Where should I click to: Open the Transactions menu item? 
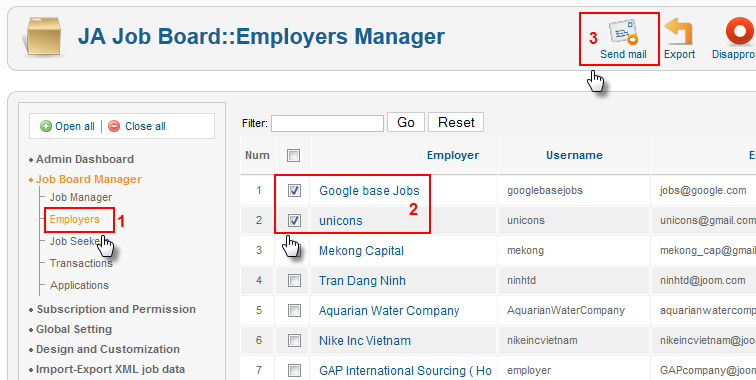(x=81, y=263)
